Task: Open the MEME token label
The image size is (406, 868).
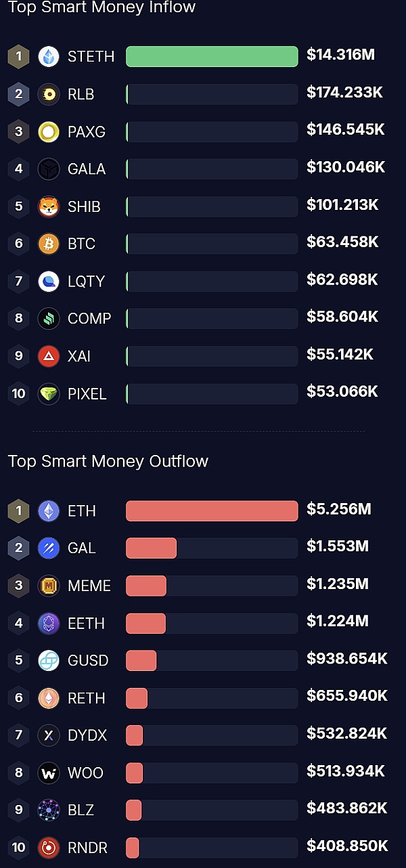Action: pyautogui.click(x=89, y=586)
